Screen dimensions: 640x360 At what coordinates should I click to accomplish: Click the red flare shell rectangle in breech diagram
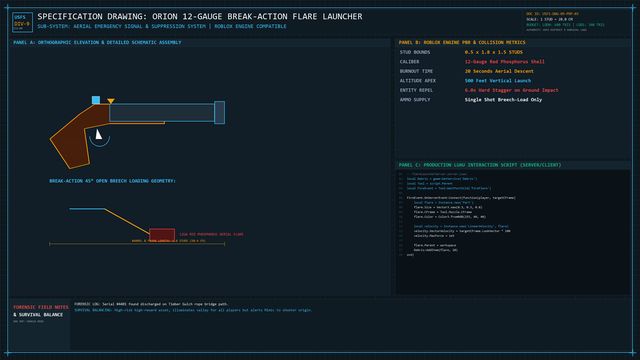tap(162, 235)
